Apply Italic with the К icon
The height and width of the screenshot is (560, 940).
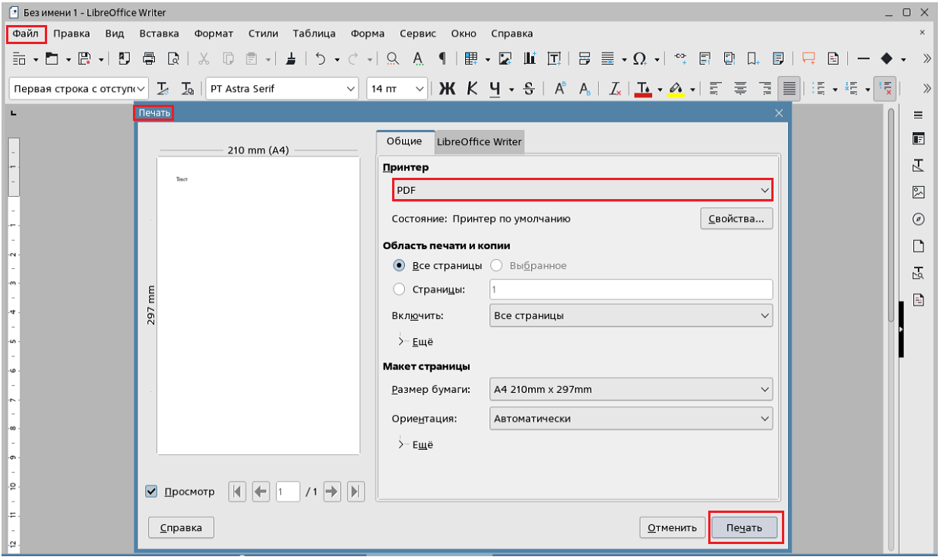(x=472, y=89)
